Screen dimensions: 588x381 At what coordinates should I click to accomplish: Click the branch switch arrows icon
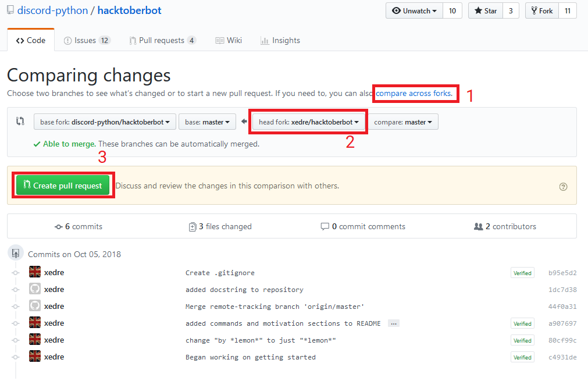(20, 121)
